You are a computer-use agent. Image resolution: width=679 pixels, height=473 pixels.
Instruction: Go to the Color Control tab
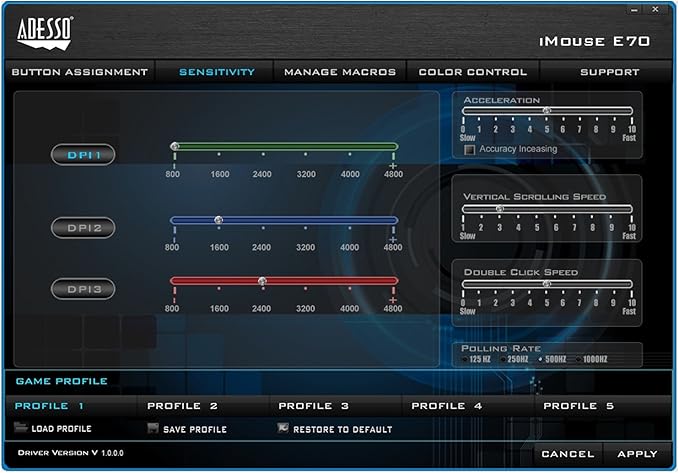click(x=473, y=72)
